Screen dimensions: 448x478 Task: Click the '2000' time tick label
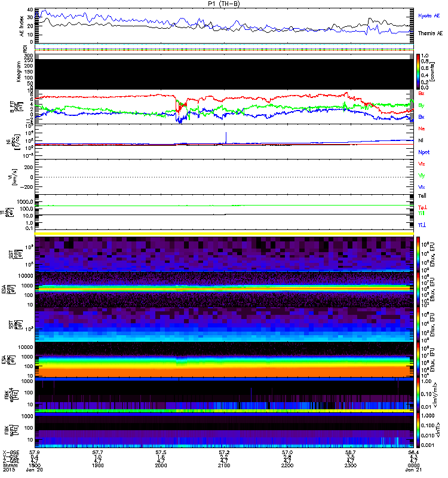click(x=161, y=465)
